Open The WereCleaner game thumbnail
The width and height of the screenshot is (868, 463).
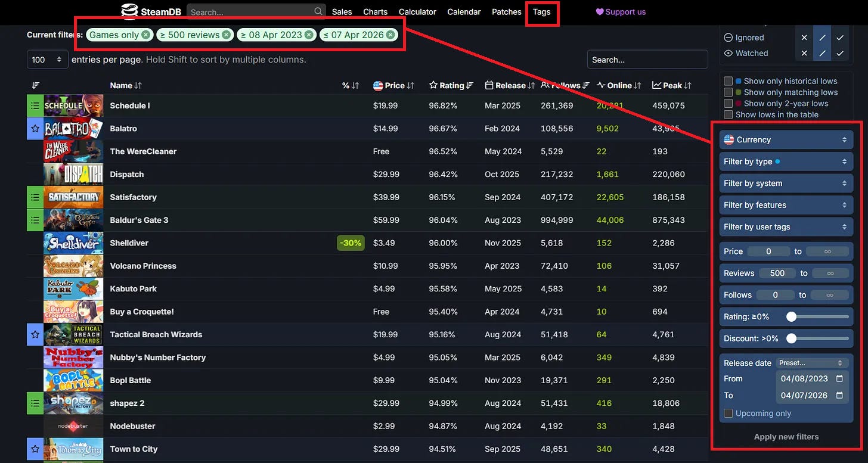point(73,151)
